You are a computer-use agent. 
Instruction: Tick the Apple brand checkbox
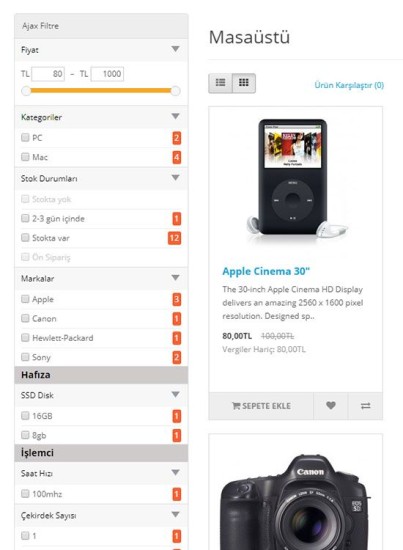coord(25,299)
